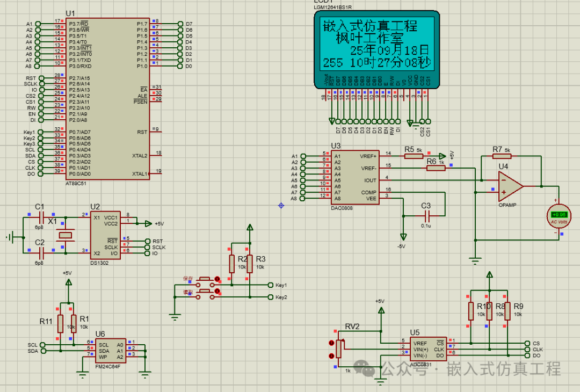Select resistor R1 on the SCL line
Image resolution: width=580 pixels, height=392 pixels.
(74, 324)
